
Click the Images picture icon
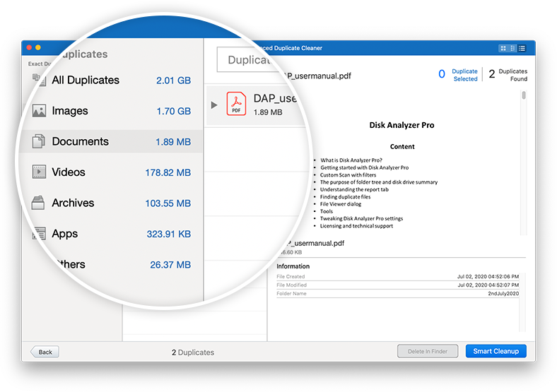(39, 111)
